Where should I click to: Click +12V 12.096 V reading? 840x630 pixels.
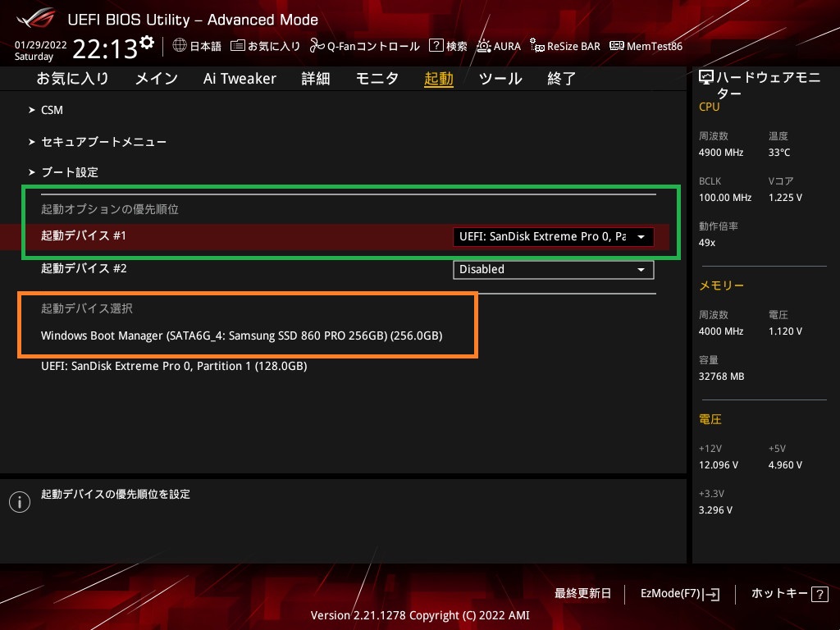point(719,465)
